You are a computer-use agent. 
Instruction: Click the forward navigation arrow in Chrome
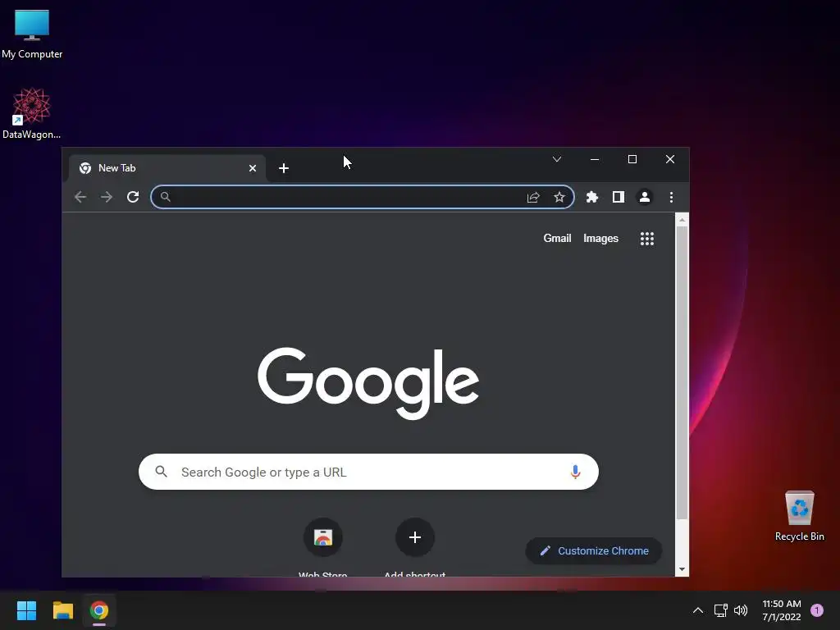click(107, 197)
